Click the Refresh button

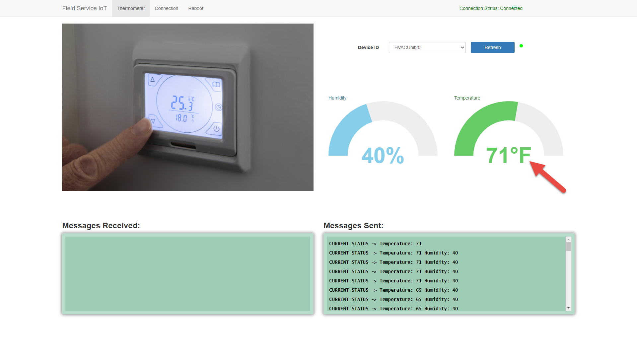pos(493,47)
